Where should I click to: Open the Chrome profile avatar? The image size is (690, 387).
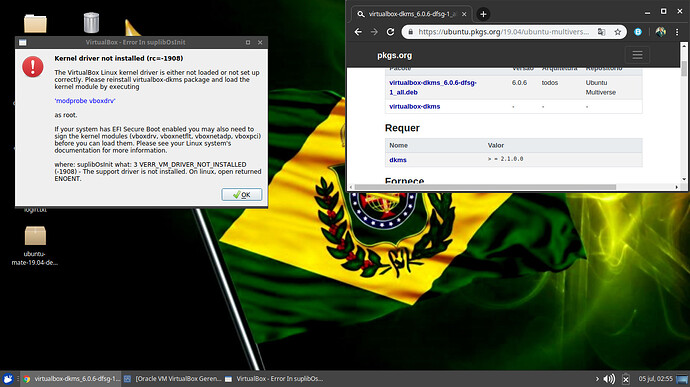point(660,32)
